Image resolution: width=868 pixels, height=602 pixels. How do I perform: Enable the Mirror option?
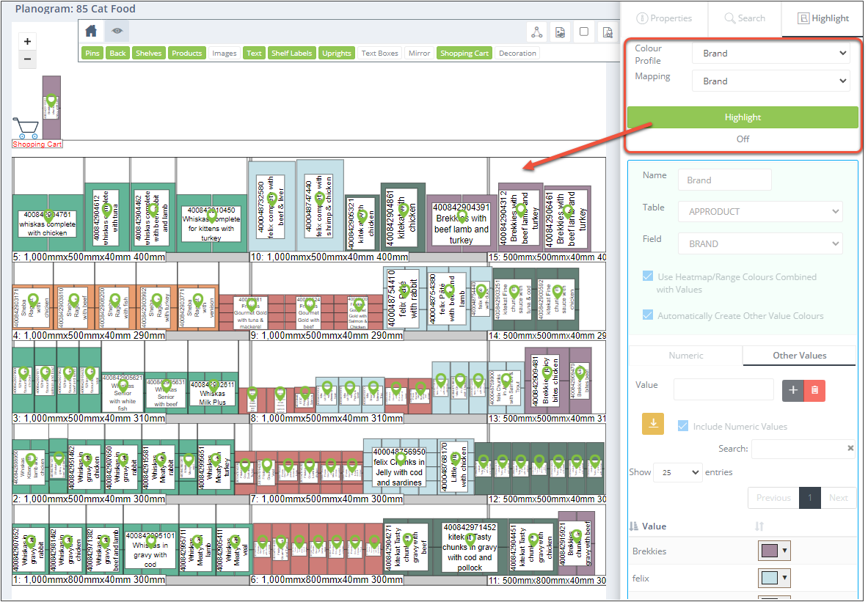pos(419,53)
